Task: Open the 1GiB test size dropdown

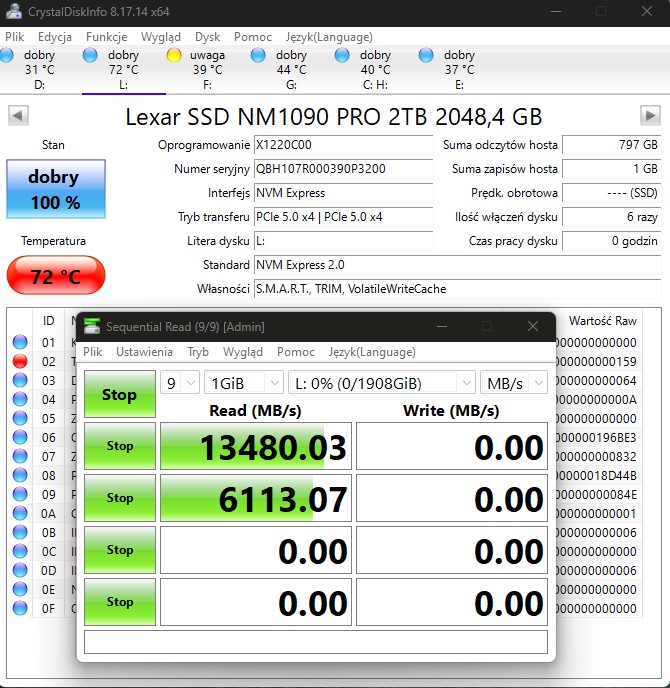Action: [244, 383]
